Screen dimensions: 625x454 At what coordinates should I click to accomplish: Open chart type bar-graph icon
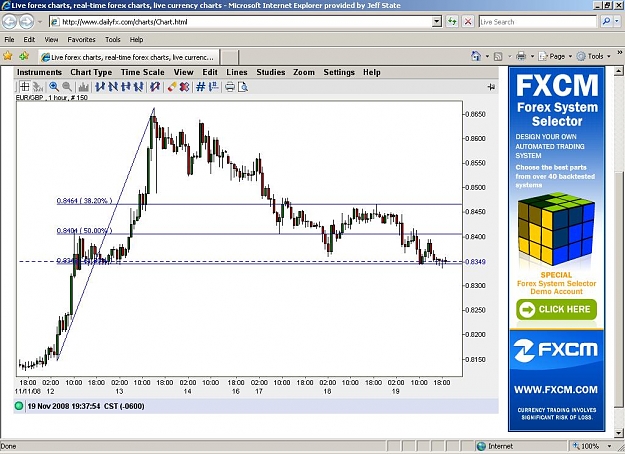click(x=84, y=86)
